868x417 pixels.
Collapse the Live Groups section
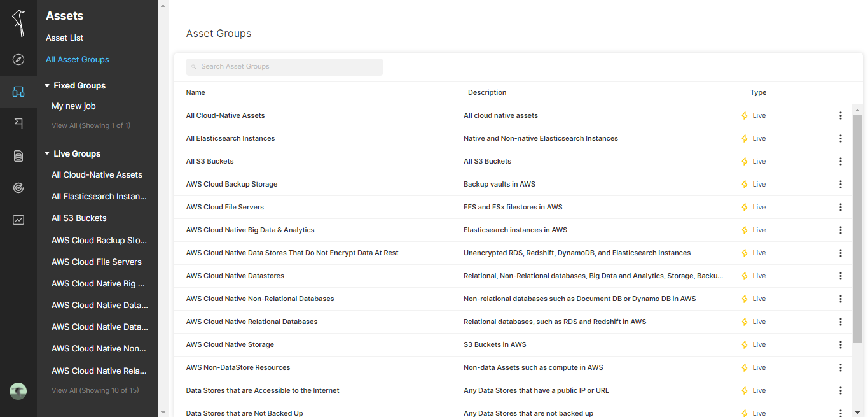pos(47,153)
